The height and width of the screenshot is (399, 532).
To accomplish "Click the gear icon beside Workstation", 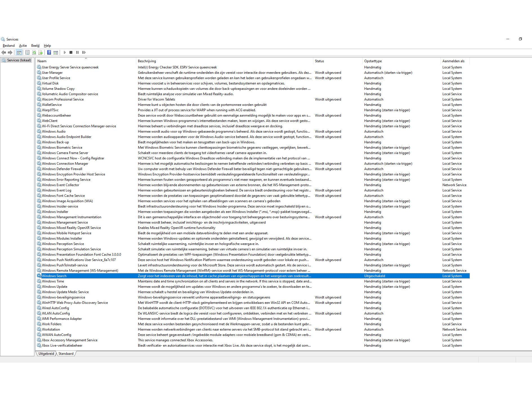I will point(39,329).
